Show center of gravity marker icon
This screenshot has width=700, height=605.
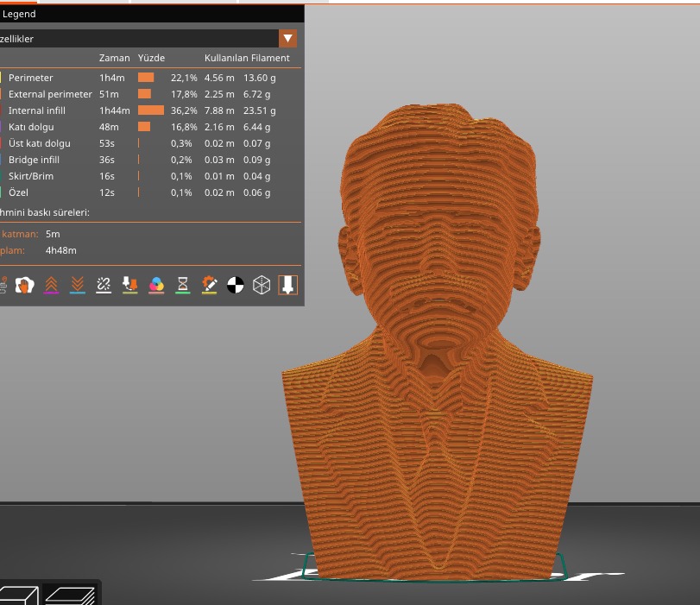[x=236, y=285]
